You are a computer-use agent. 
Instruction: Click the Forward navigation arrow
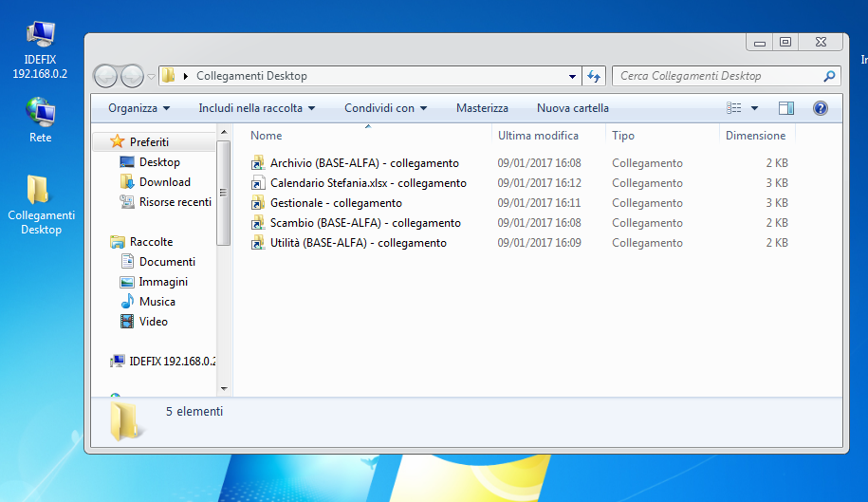[x=132, y=76]
